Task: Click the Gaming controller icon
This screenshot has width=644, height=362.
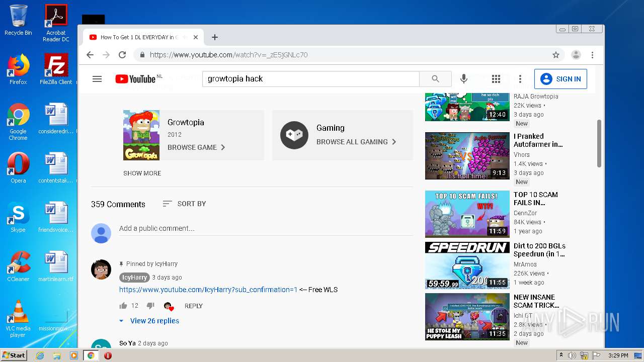Action: click(294, 135)
